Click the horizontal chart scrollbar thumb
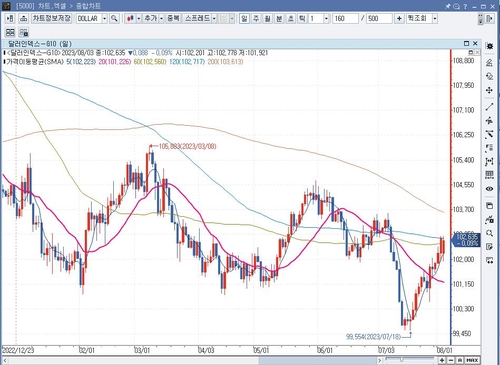 [x=318, y=360]
